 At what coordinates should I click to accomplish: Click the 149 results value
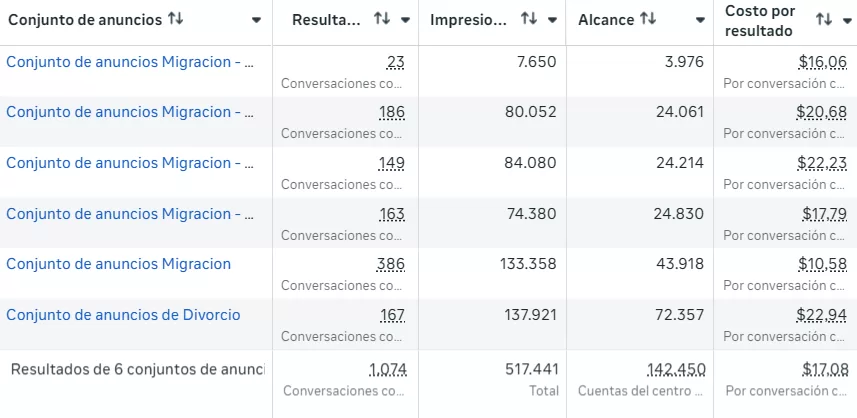[x=392, y=163]
